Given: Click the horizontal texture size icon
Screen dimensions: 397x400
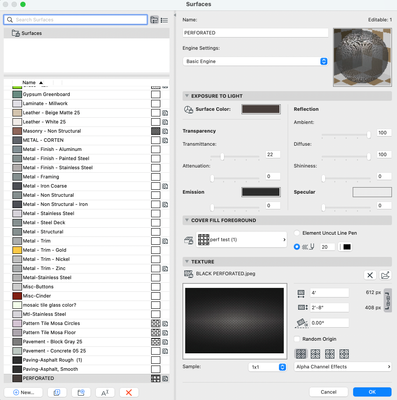Looking at the screenshot, I should point(301,293).
